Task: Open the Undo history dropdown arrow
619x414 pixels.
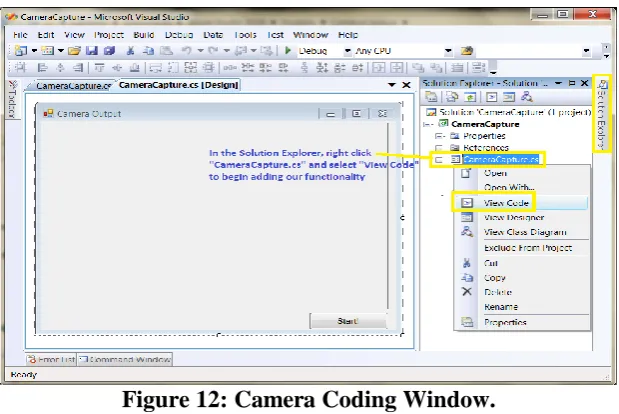Action: tap(200, 51)
